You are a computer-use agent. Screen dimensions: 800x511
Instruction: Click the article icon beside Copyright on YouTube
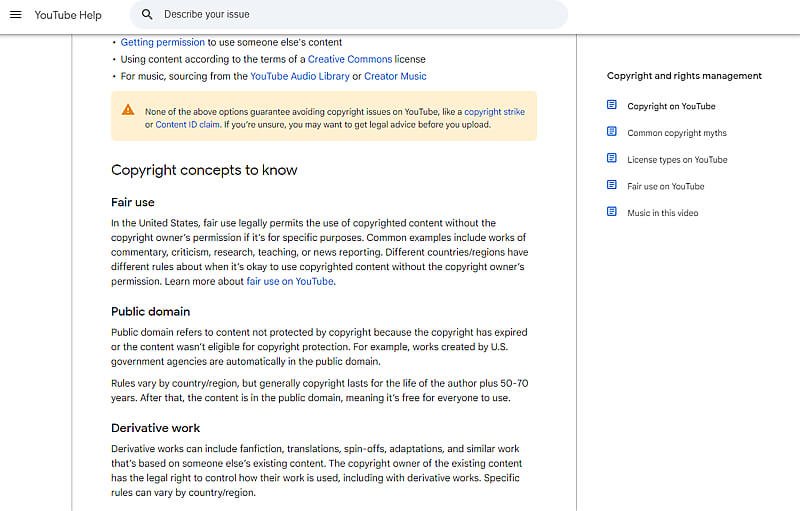coord(612,105)
